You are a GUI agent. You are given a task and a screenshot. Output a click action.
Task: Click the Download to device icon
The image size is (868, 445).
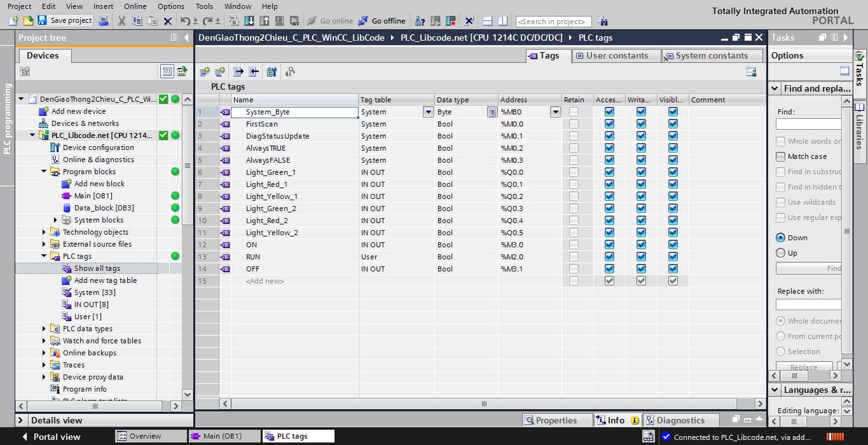(x=249, y=21)
